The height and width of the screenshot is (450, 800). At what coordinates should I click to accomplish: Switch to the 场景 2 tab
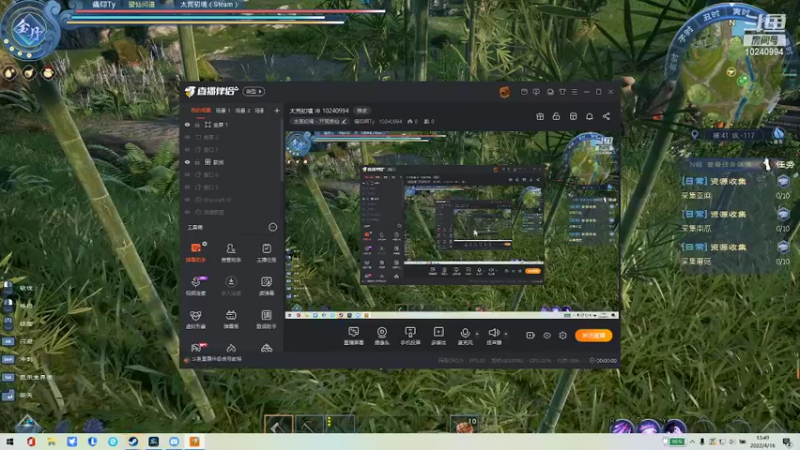242,110
